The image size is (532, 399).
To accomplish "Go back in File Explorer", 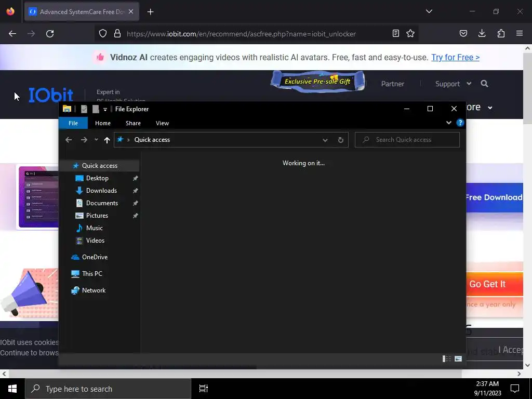I will tap(69, 140).
